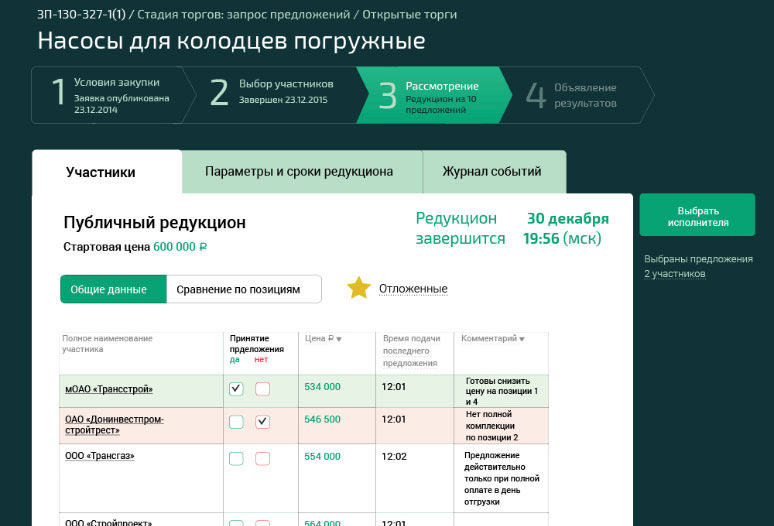The height and width of the screenshot is (526, 774).
Task: Check 'нет' box for мОАО «Трансстрой»
Action: (262, 388)
